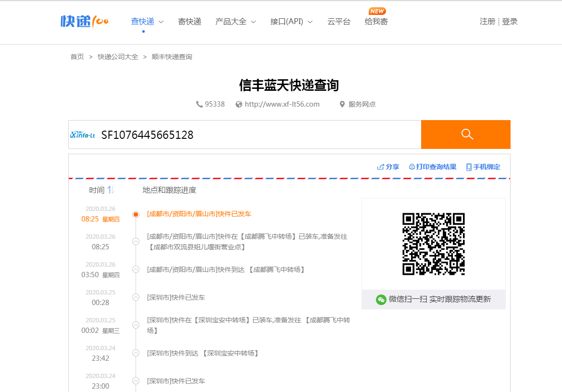
Task: Expand the 接口(API) dropdown menu
Action: (x=291, y=22)
